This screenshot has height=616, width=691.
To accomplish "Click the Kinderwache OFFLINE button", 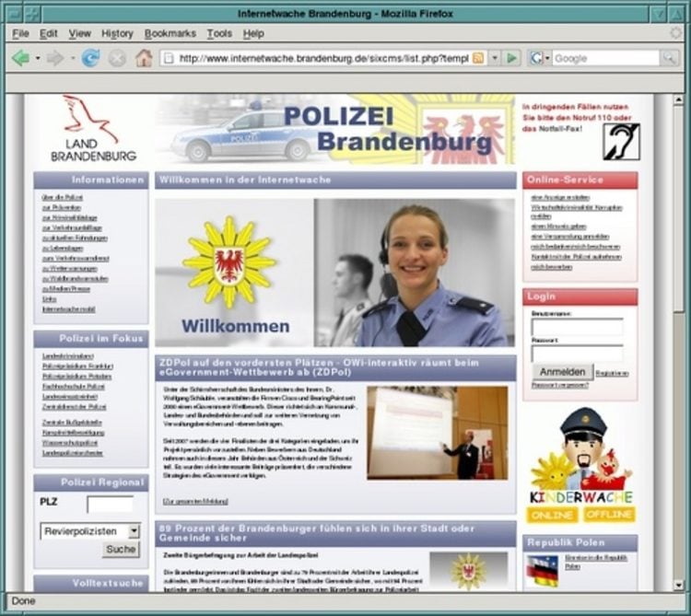I will click(x=610, y=515).
